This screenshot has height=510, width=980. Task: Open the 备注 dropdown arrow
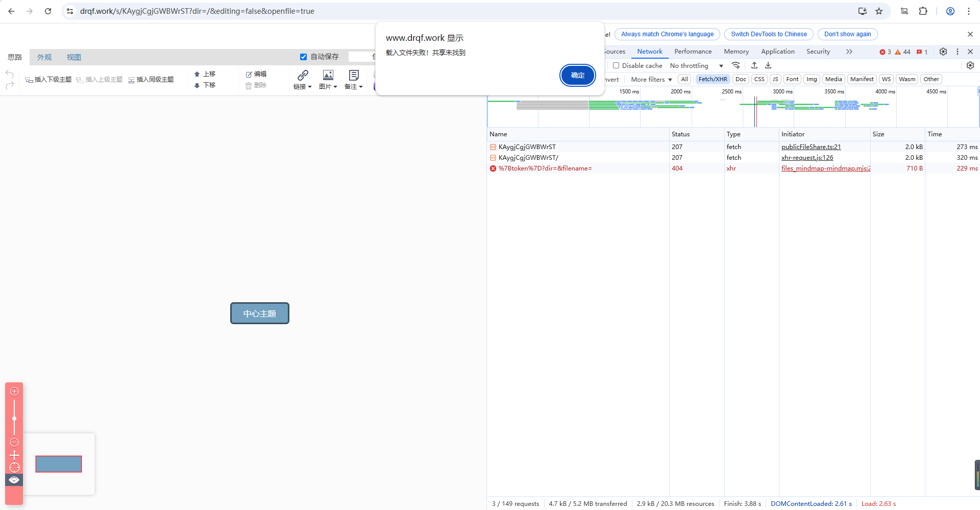click(361, 87)
